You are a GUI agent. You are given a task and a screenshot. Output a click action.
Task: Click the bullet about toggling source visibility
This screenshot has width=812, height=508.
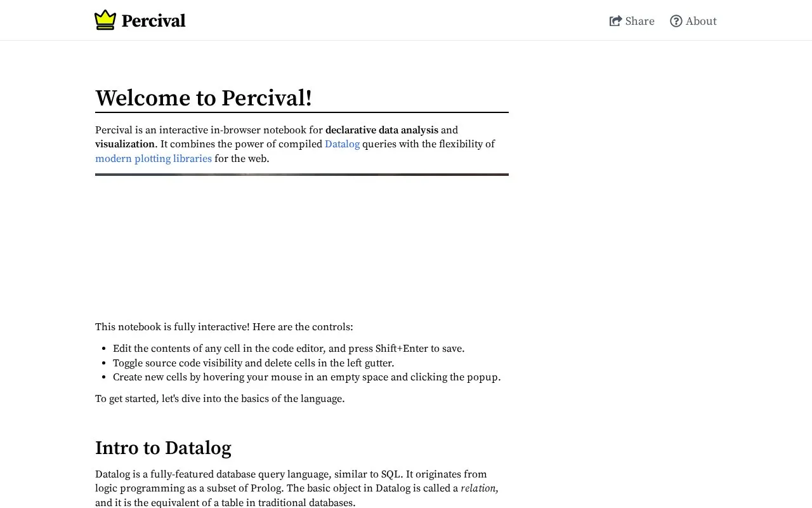click(x=254, y=363)
